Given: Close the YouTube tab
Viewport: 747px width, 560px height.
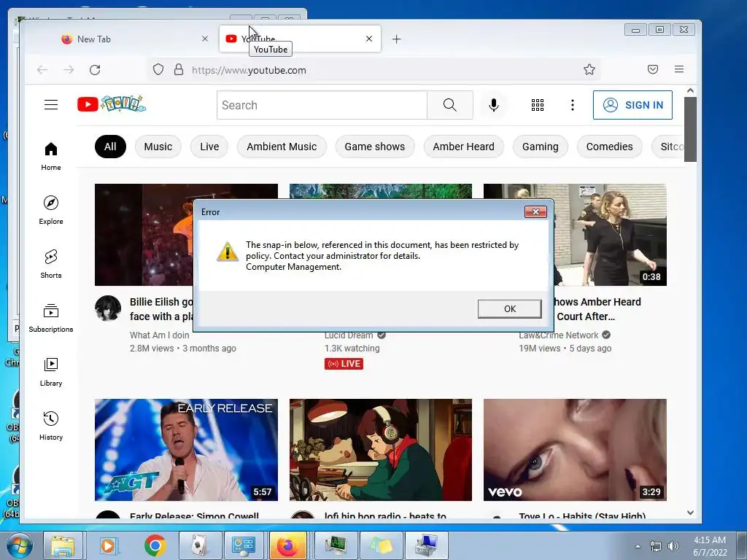Looking at the screenshot, I should click(368, 39).
